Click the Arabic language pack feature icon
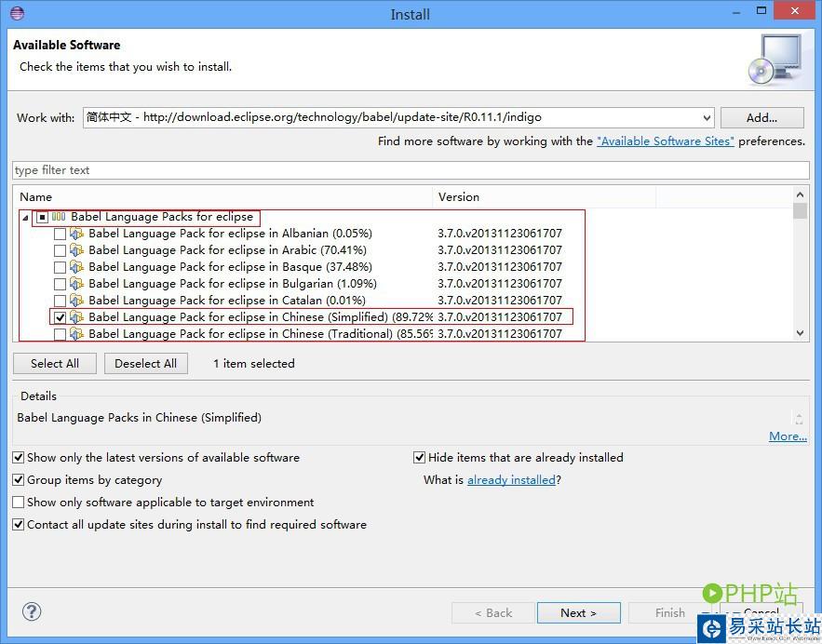The image size is (822, 644). (x=77, y=250)
